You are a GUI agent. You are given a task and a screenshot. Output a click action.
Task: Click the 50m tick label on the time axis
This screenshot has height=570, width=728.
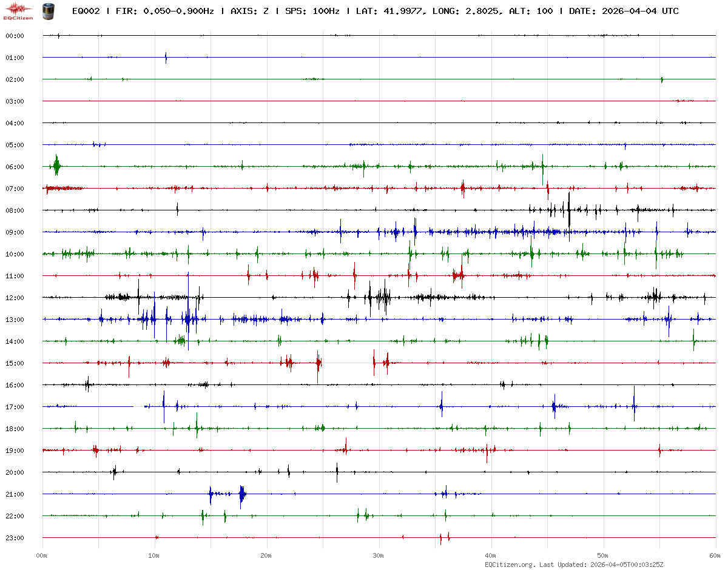pos(603,555)
